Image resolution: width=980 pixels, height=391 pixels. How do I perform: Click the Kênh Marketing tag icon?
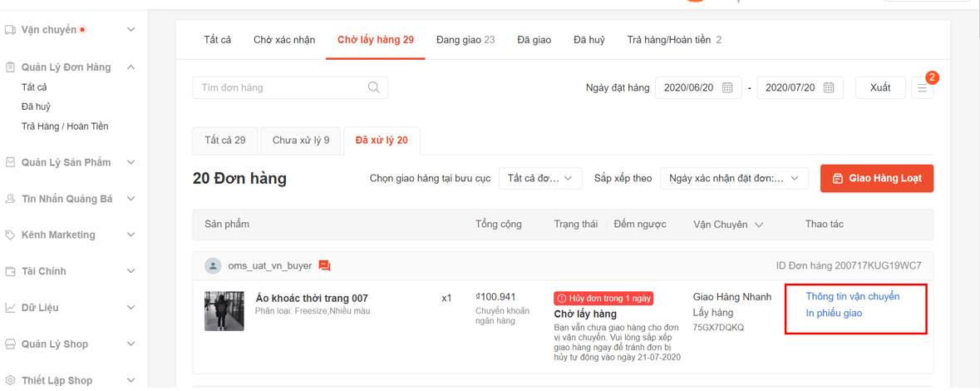click(10, 235)
